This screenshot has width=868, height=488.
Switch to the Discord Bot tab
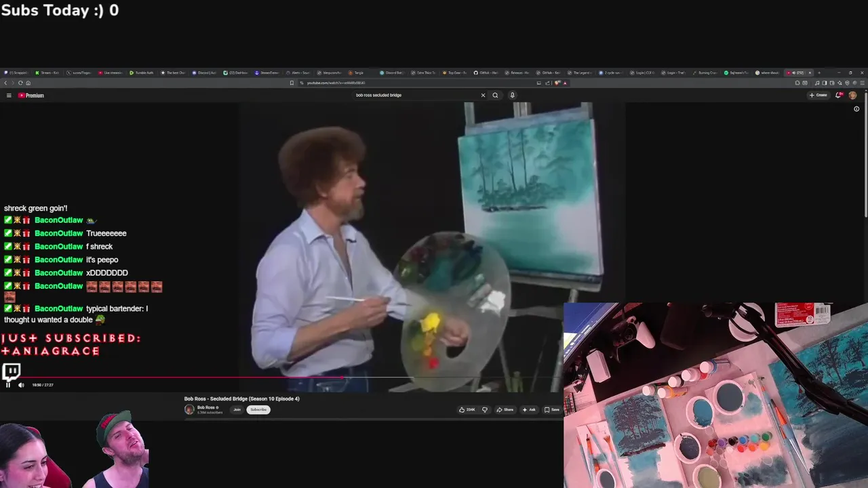(x=393, y=73)
